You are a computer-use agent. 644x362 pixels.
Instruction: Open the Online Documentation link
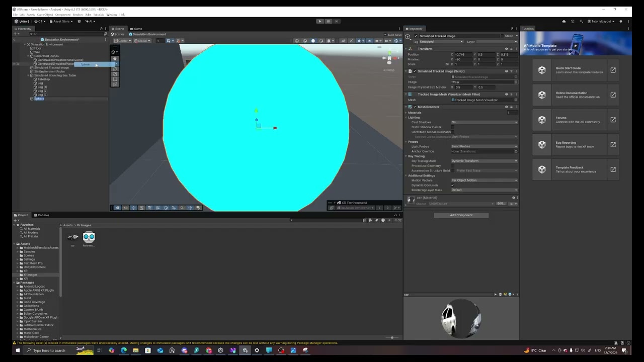(576, 95)
